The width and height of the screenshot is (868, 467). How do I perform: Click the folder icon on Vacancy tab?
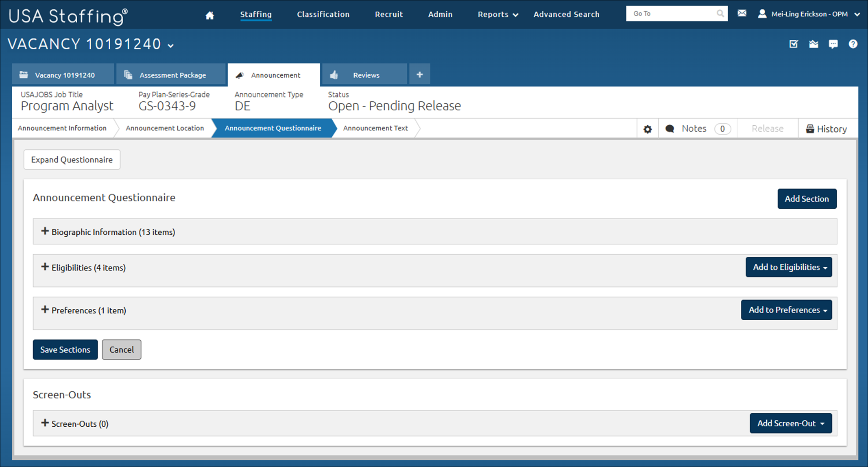coord(24,75)
